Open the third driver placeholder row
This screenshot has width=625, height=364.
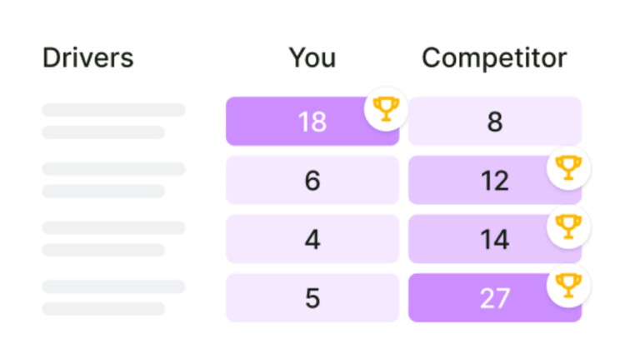(113, 239)
